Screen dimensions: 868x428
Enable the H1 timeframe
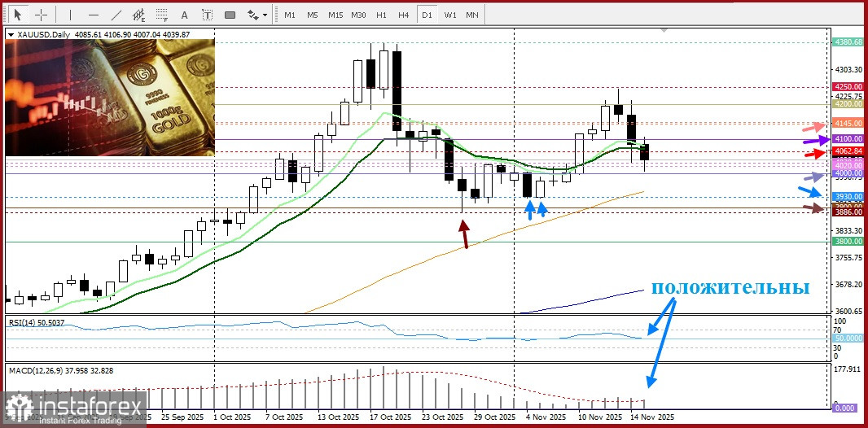point(381,15)
